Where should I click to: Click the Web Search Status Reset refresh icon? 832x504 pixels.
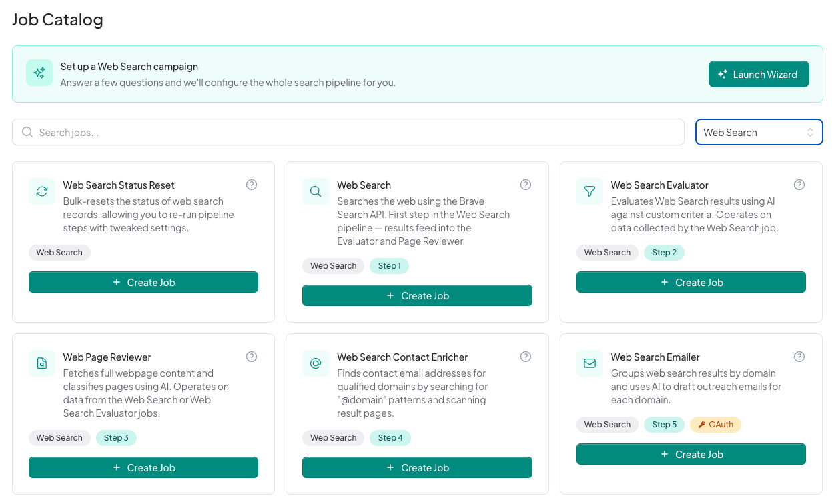coord(42,191)
